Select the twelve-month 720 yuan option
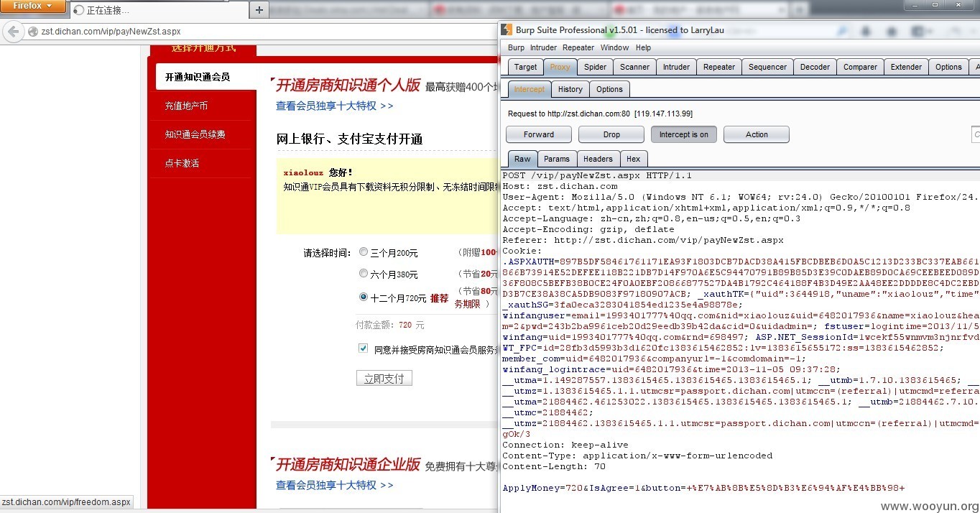This screenshot has height=513, width=980. tap(364, 297)
